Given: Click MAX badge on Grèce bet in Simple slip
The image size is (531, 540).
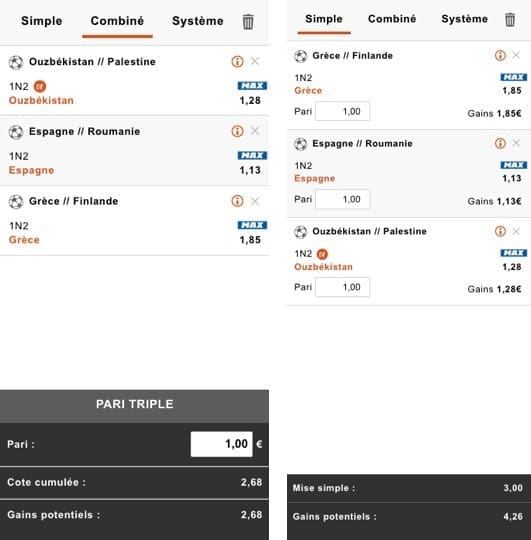Looking at the screenshot, I should tap(514, 77).
